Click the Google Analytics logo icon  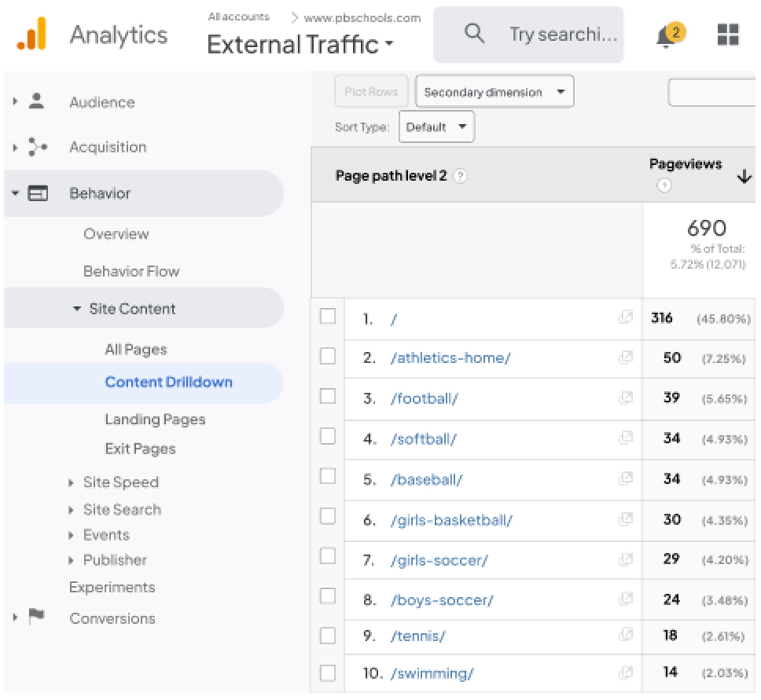coord(31,34)
